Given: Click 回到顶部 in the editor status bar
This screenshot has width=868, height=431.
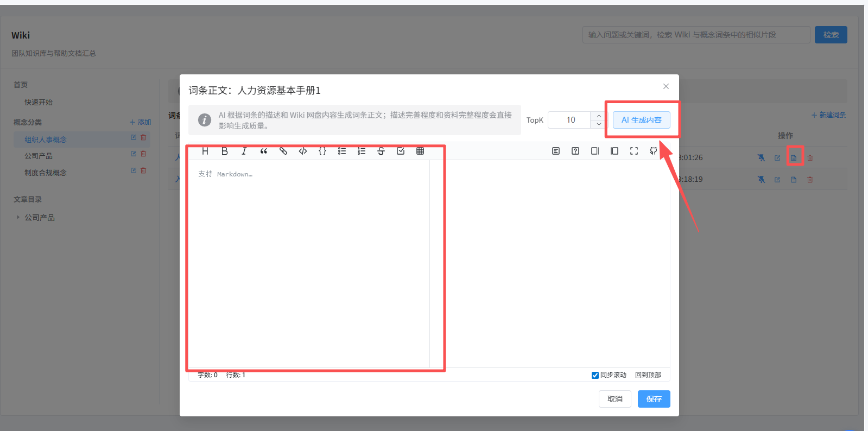Looking at the screenshot, I should tap(648, 375).
